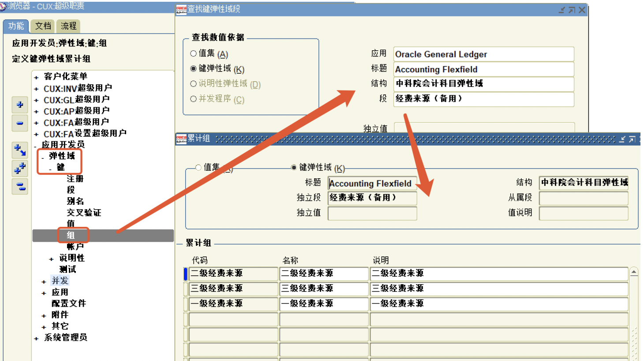Click the collapse node minus icon button
The image size is (644, 361).
20,123
